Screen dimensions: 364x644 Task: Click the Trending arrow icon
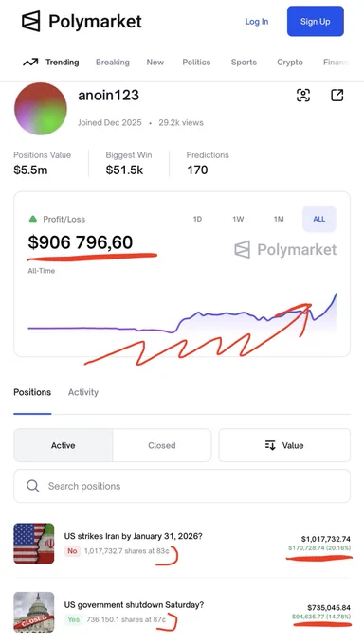tap(30, 63)
